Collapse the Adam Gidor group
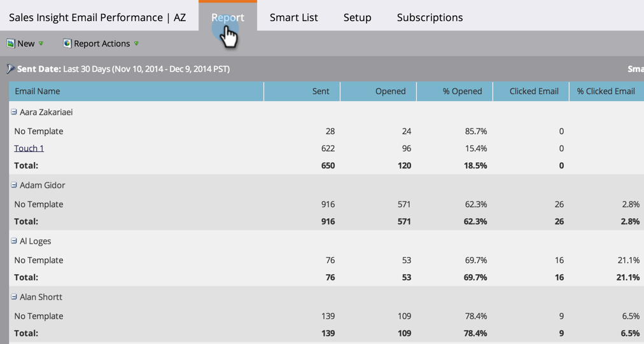Image resolution: width=644 pixels, height=344 pixels. point(14,185)
